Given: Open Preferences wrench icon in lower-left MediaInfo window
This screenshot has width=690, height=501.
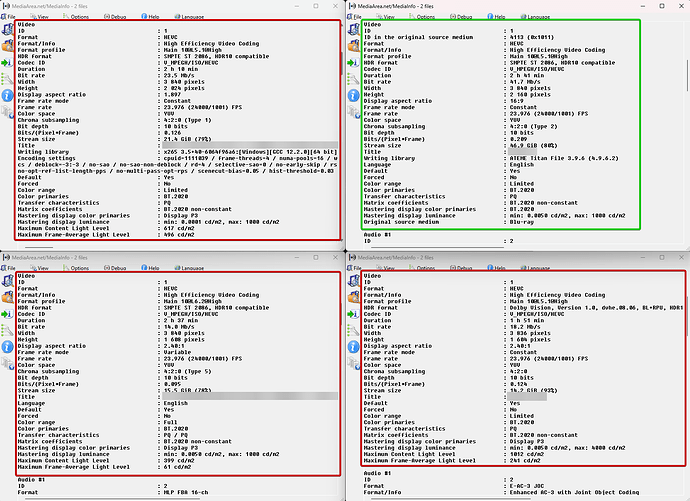Looking at the screenshot, I should (x=7, y=330).
